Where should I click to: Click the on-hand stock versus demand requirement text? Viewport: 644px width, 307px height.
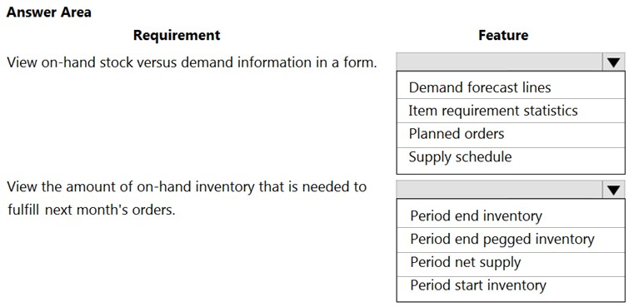pos(192,62)
